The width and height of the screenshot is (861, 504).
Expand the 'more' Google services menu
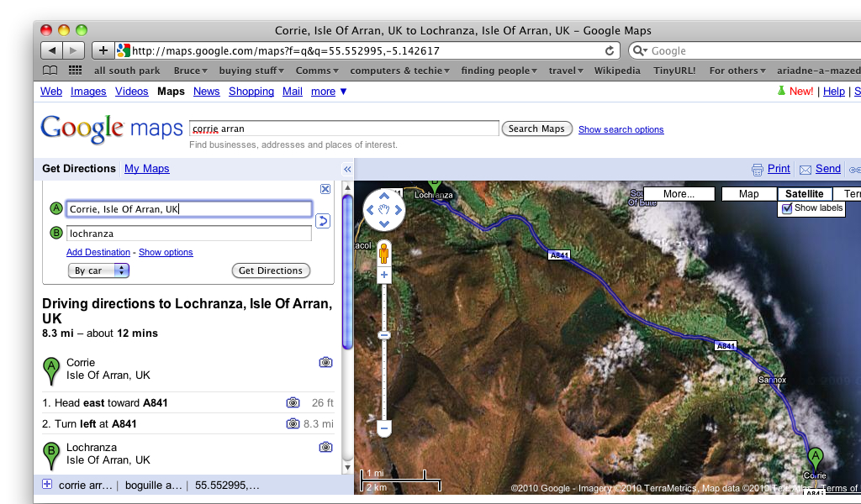tap(329, 92)
